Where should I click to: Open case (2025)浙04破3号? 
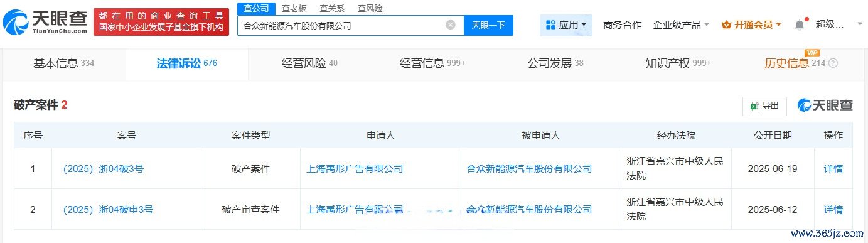(103, 168)
